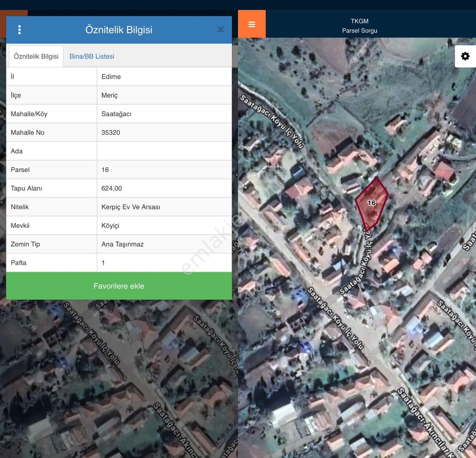The image size is (476, 458).
Task: Click the Pafta value 1
Action: coord(103,263)
